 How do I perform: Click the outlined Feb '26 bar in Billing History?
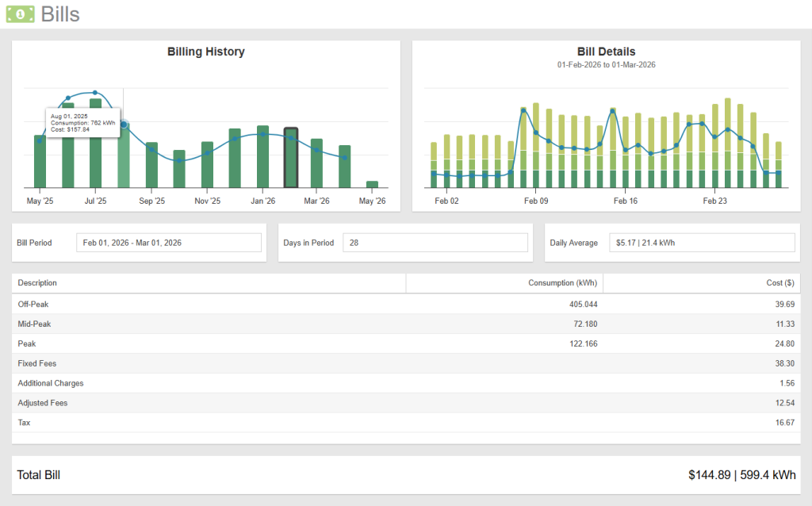click(290, 158)
